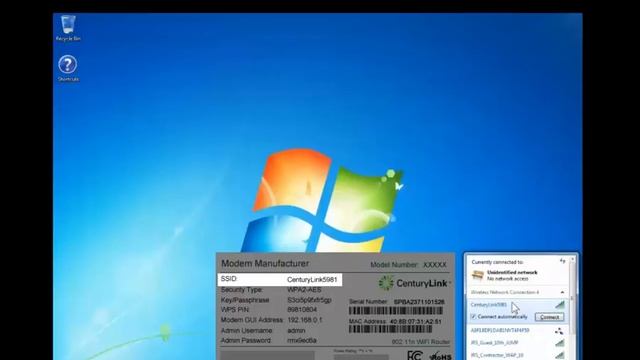Screen dimensions: 640x360
Task: Open the Recycle Bin desktop icon
Action: (x=68, y=28)
